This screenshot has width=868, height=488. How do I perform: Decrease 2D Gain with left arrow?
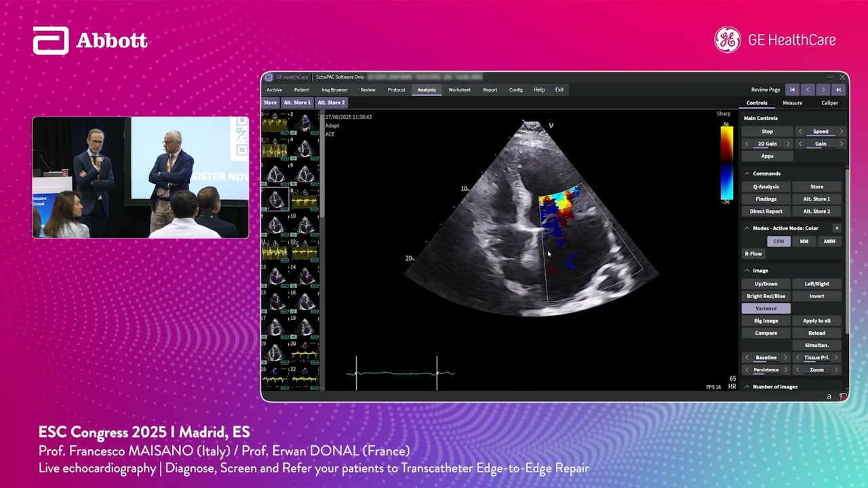pos(747,144)
